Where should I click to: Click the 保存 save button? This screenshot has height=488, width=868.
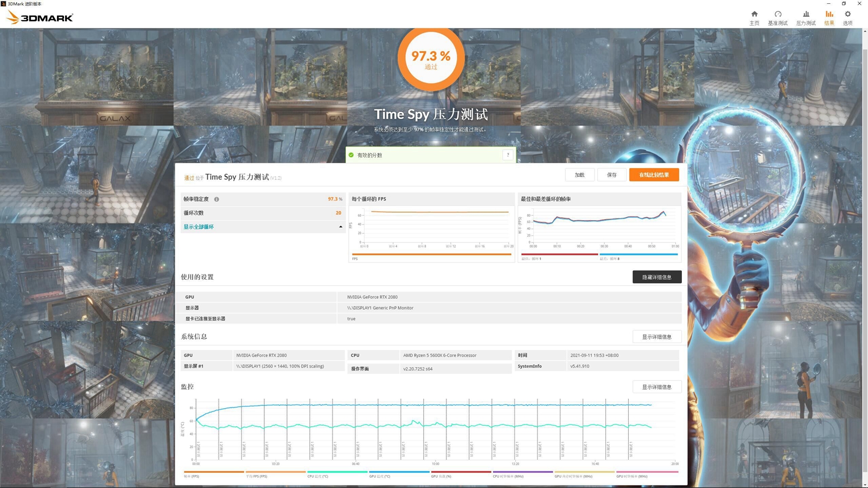click(611, 175)
